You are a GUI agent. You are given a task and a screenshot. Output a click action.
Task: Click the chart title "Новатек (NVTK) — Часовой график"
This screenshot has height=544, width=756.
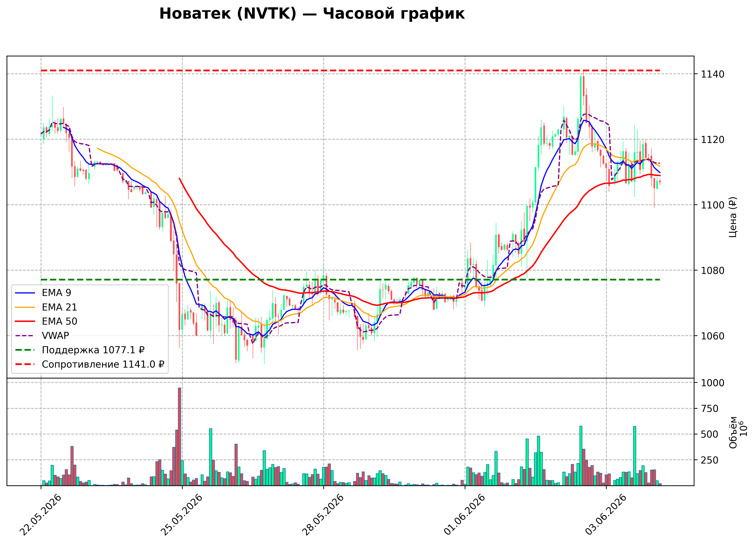coord(312,14)
